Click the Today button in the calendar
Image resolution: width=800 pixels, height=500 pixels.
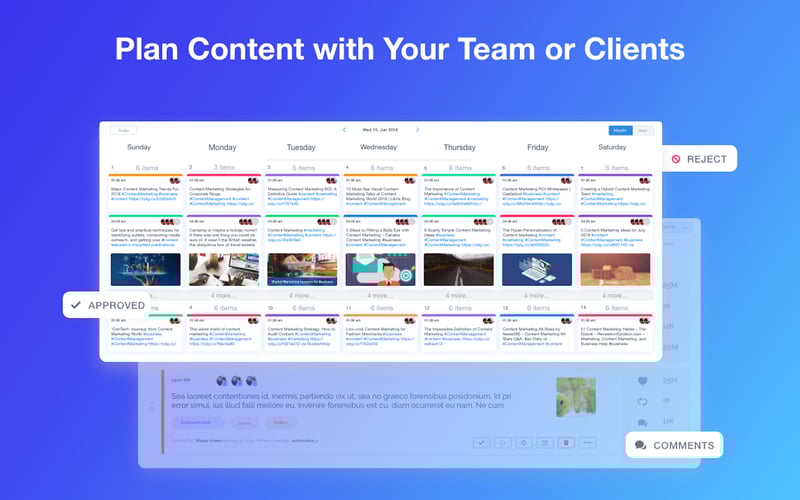[123, 131]
